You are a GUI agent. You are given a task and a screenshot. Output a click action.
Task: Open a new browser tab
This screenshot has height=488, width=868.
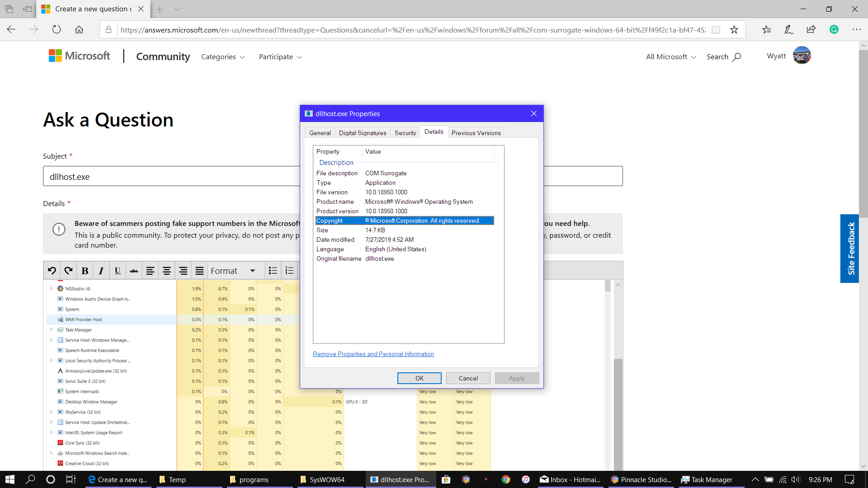click(160, 9)
